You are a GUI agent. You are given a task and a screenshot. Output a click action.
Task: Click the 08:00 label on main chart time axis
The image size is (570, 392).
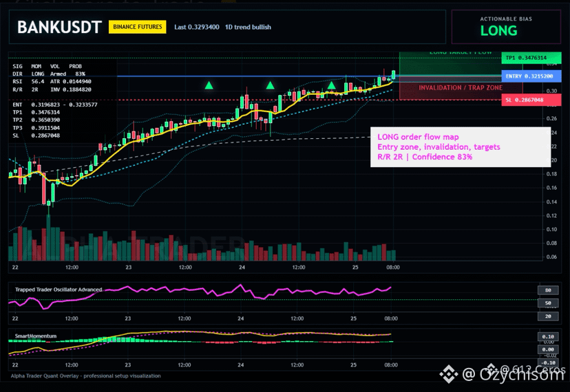(x=393, y=268)
